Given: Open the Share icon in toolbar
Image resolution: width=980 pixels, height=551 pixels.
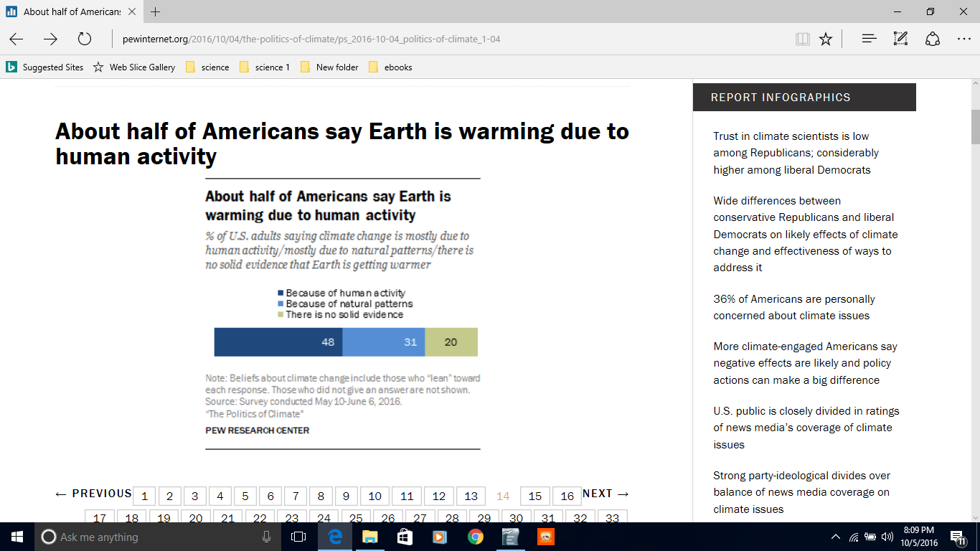Looking at the screenshot, I should (x=932, y=39).
